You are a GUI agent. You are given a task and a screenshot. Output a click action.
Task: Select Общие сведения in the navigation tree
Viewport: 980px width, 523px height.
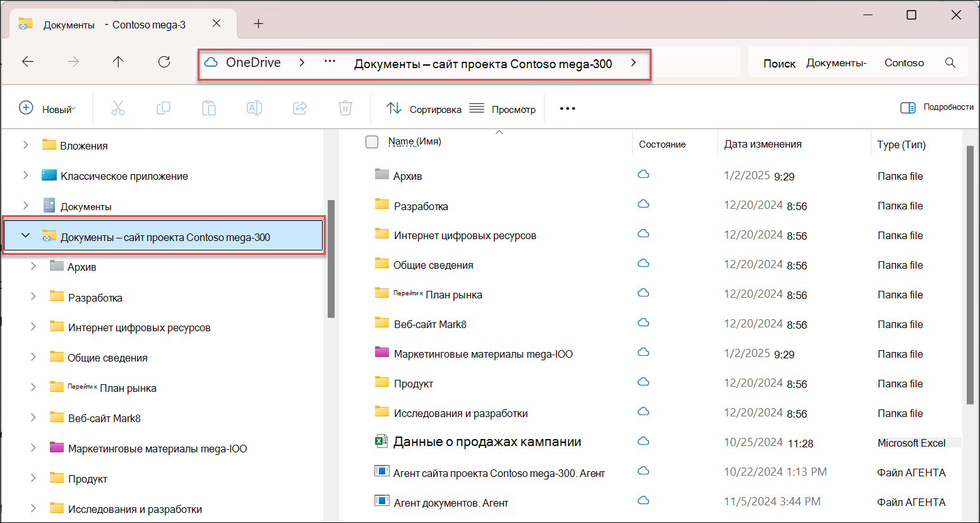107,358
